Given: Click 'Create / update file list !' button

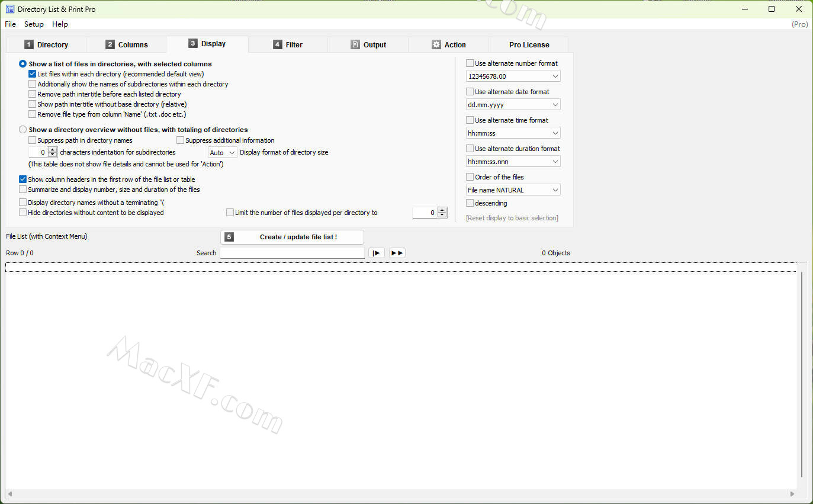Looking at the screenshot, I should click(x=292, y=237).
